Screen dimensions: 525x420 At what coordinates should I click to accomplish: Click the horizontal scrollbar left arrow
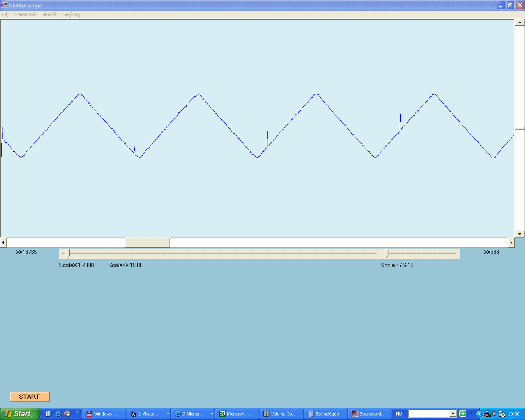3,242
